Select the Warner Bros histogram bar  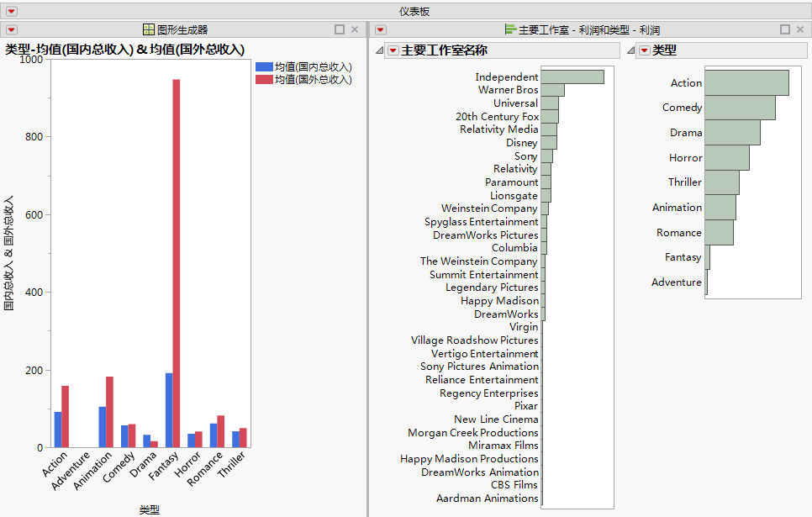(552, 90)
